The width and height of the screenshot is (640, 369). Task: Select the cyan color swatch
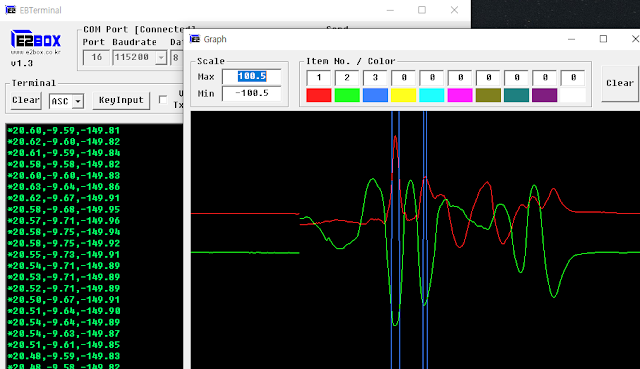[432, 95]
